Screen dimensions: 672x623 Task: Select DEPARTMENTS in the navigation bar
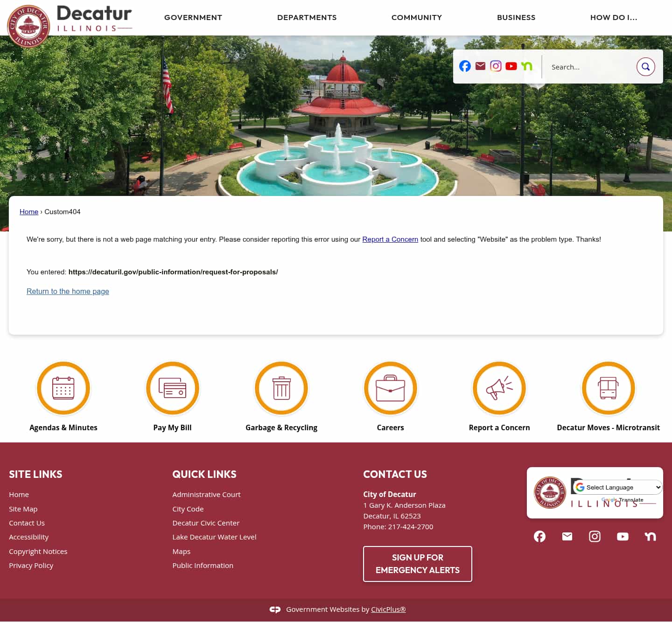coord(307,17)
